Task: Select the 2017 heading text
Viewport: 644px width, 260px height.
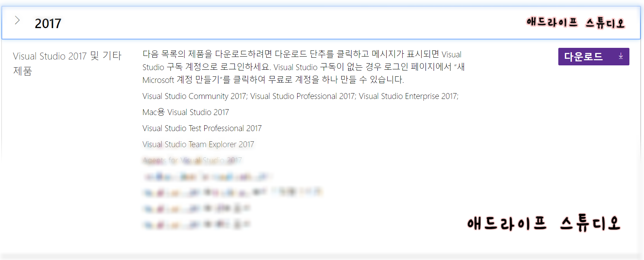Action: tap(48, 23)
